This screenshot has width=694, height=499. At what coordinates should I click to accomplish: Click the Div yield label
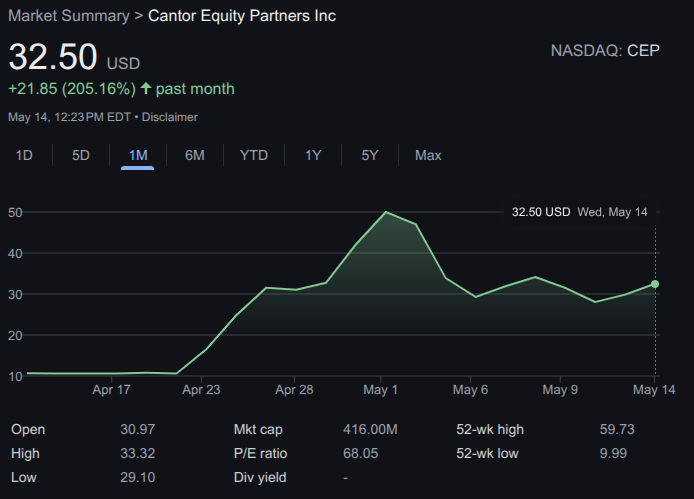pyautogui.click(x=260, y=477)
